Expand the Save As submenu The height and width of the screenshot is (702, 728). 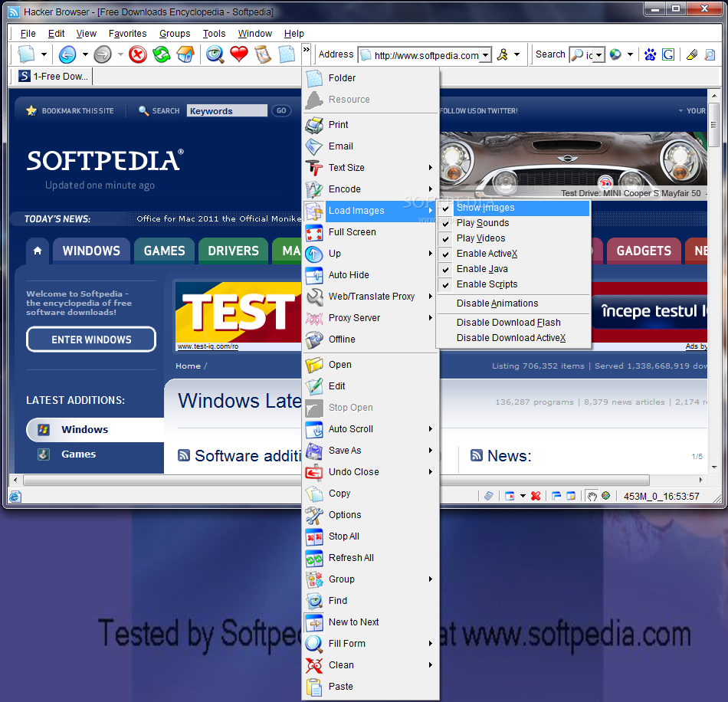pos(370,451)
